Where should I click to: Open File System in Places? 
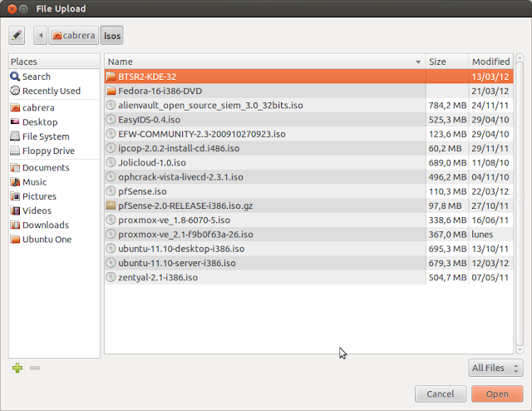pos(54,136)
